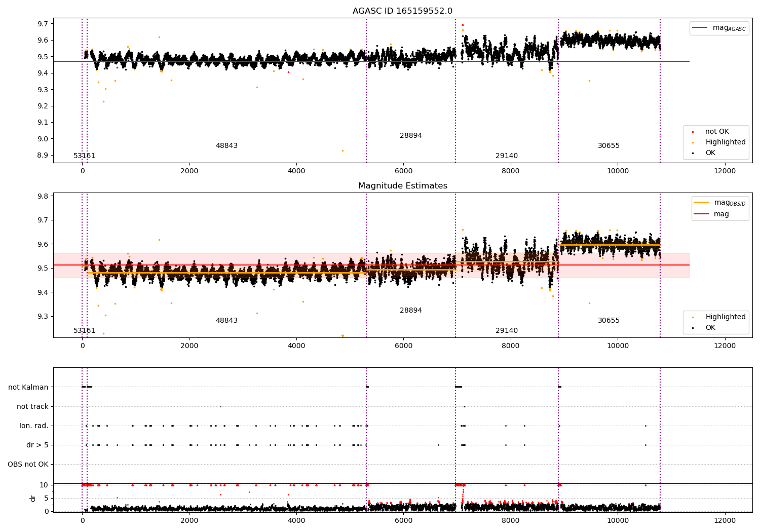
Task: Click 'OK' legend entry below Highlighted, top plot
Action: pyautogui.click(x=710, y=153)
